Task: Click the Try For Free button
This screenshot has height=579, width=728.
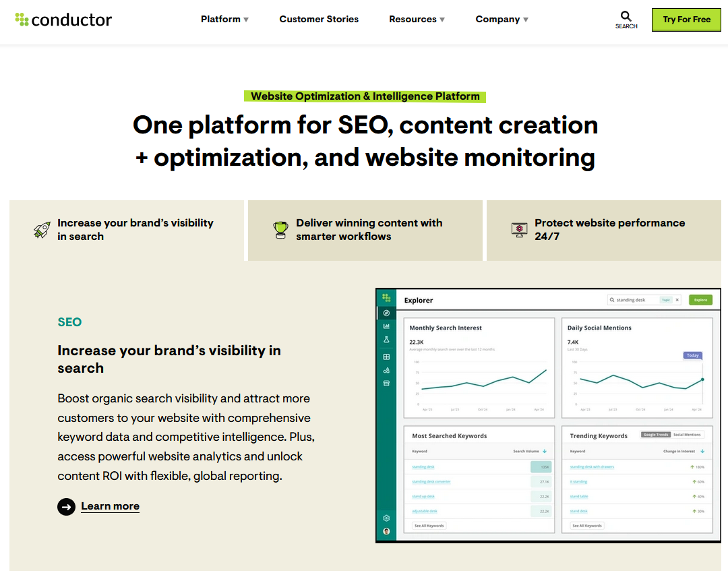Action: point(686,20)
